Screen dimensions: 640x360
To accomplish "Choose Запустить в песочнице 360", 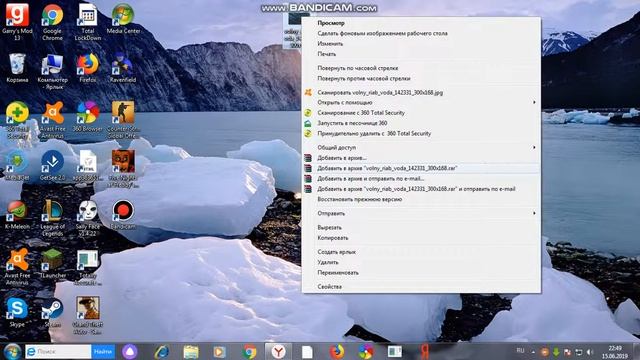I will coord(421,123).
